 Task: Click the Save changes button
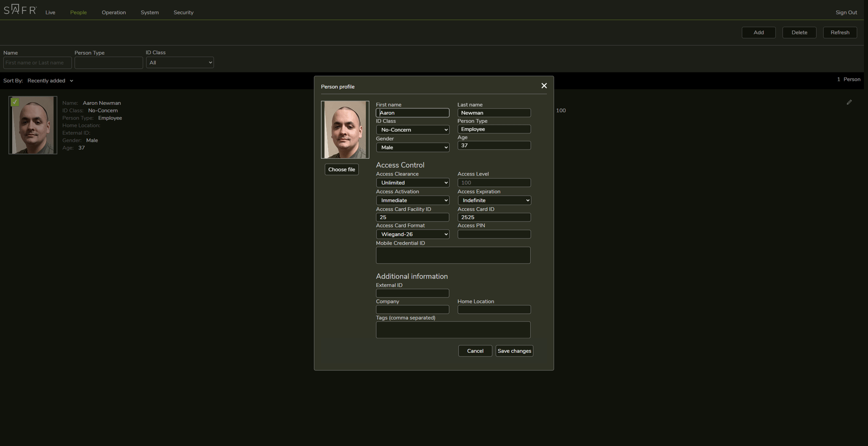(514, 350)
